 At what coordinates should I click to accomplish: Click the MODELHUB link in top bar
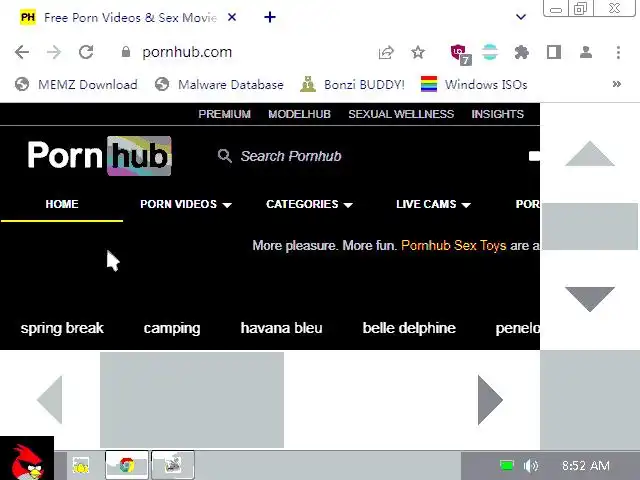(x=299, y=114)
